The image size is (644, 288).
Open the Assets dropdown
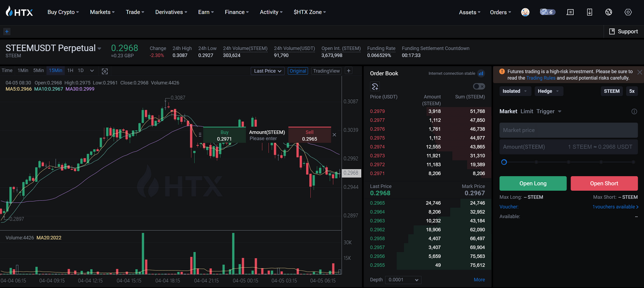click(x=469, y=12)
